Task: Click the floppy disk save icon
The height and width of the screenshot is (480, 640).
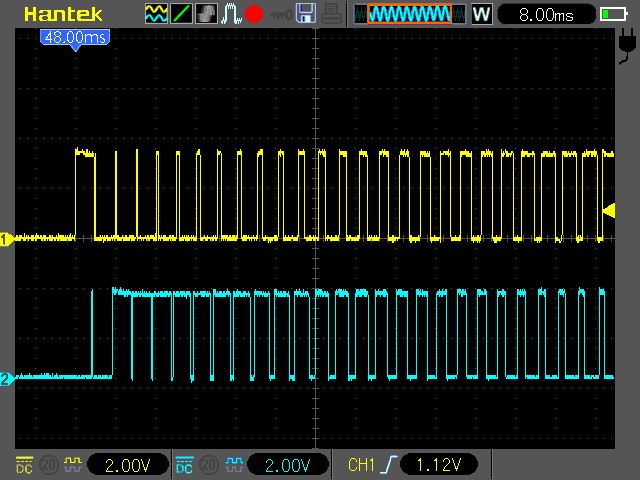Action: [x=306, y=13]
